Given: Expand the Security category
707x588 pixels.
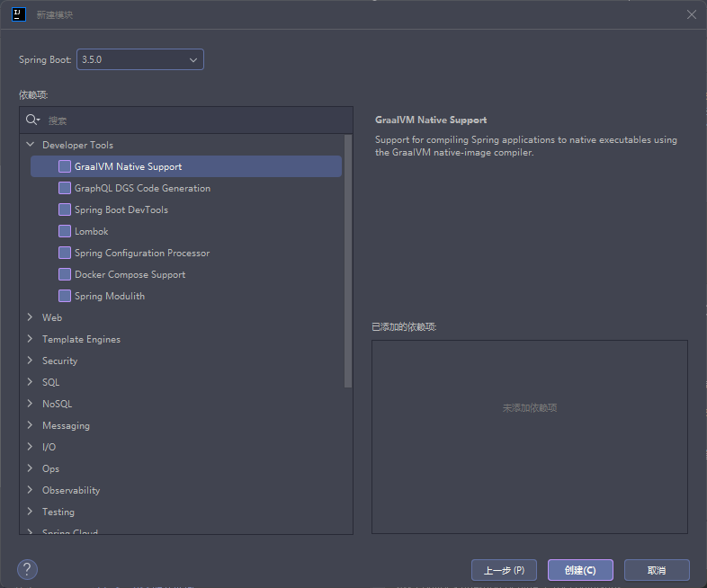Looking at the screenshot, I should pyautogui.click(x=31, y=361).
